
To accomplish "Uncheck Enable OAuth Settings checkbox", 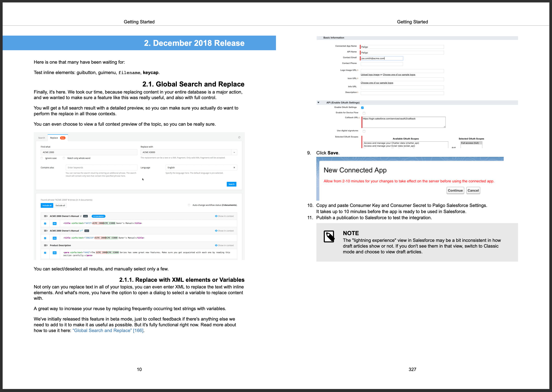I will (362, 108).
